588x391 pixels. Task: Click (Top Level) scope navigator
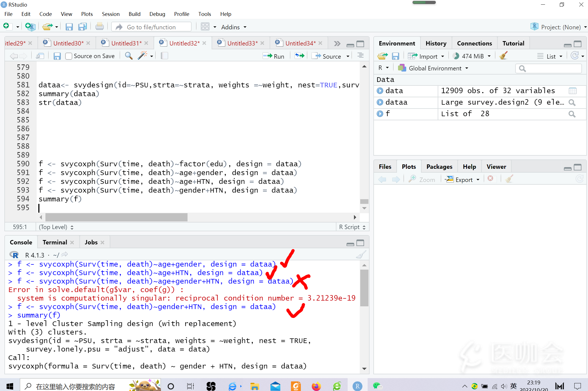coord(56,227)
